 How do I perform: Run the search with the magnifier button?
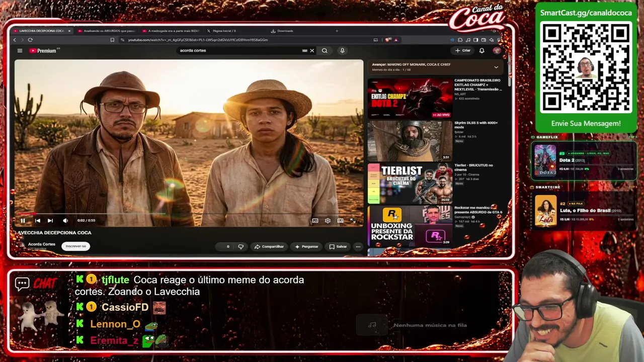coord(325,50)
